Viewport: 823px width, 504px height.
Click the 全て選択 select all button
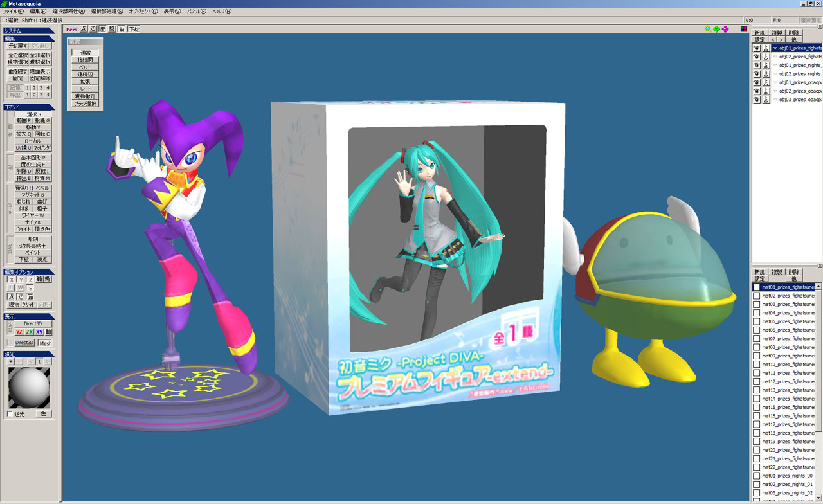coord(18,55)
